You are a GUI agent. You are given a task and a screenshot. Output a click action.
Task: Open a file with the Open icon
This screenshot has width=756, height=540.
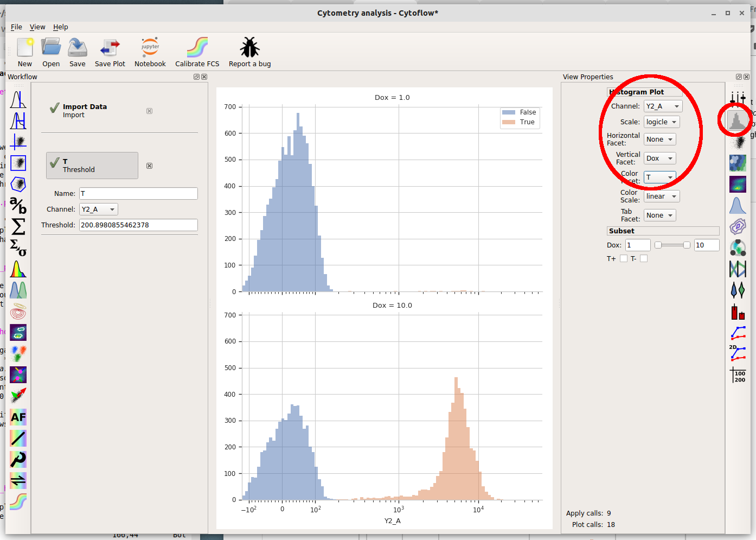click(x=51, y=48)
